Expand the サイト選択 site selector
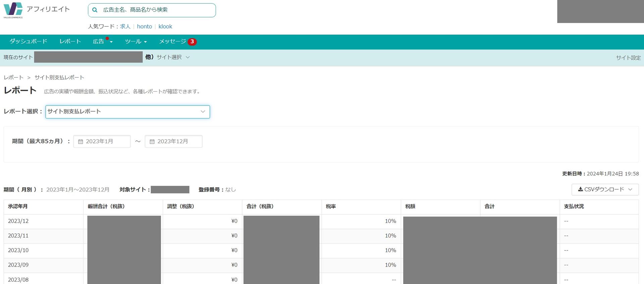644x284 pixels. tap(173, 57)
